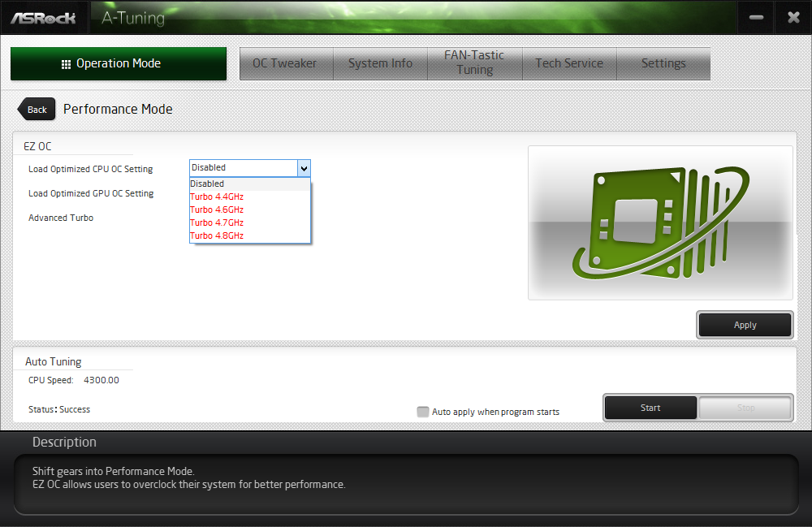Image resolution: width=812 pixels, height=527 pixels.
Task: Go back using the Back button
Action: [37, 110]
